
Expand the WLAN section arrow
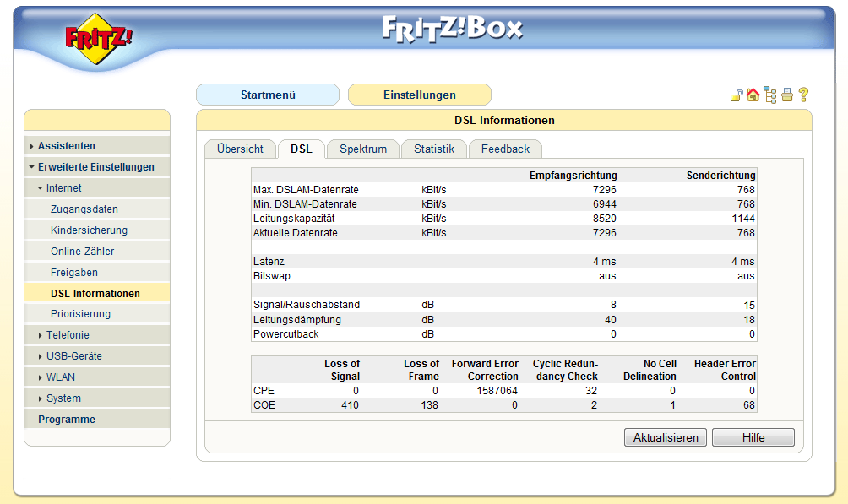coord(40,377)
